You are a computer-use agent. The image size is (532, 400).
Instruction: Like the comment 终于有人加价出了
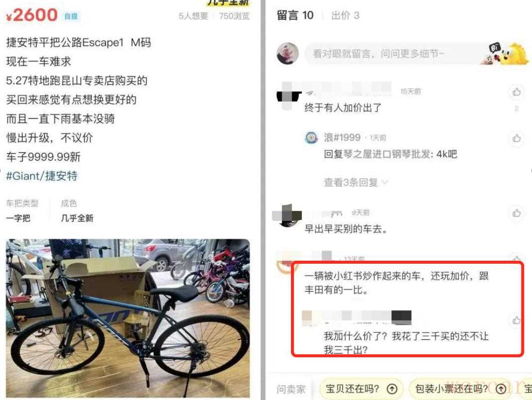pos(517,92)
